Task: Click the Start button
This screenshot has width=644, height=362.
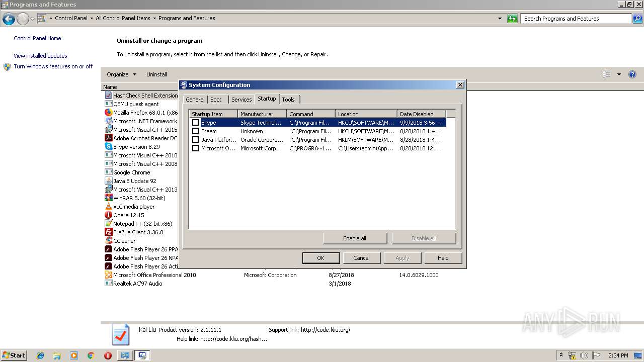Action: 14,355
